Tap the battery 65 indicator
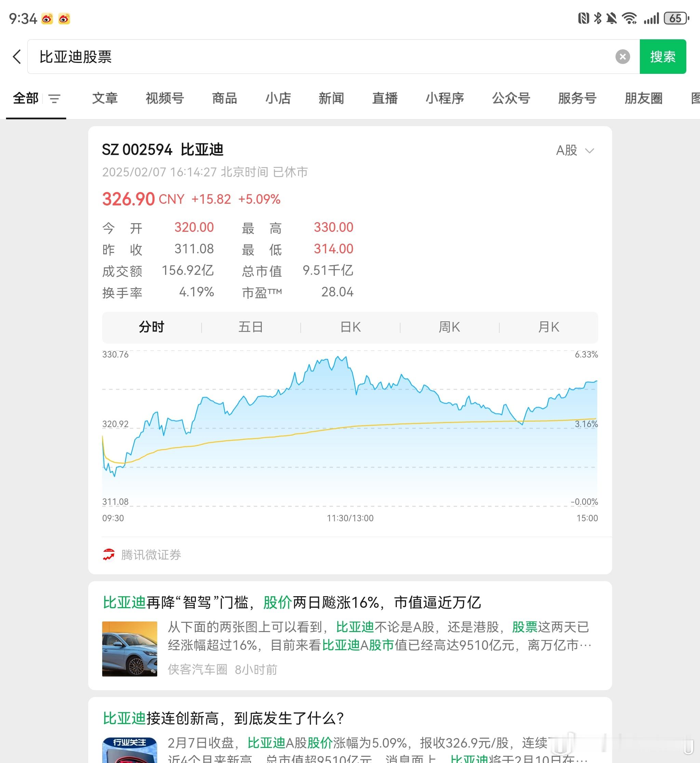This screenshot has width=700, height=763. (x=676, y=18)
